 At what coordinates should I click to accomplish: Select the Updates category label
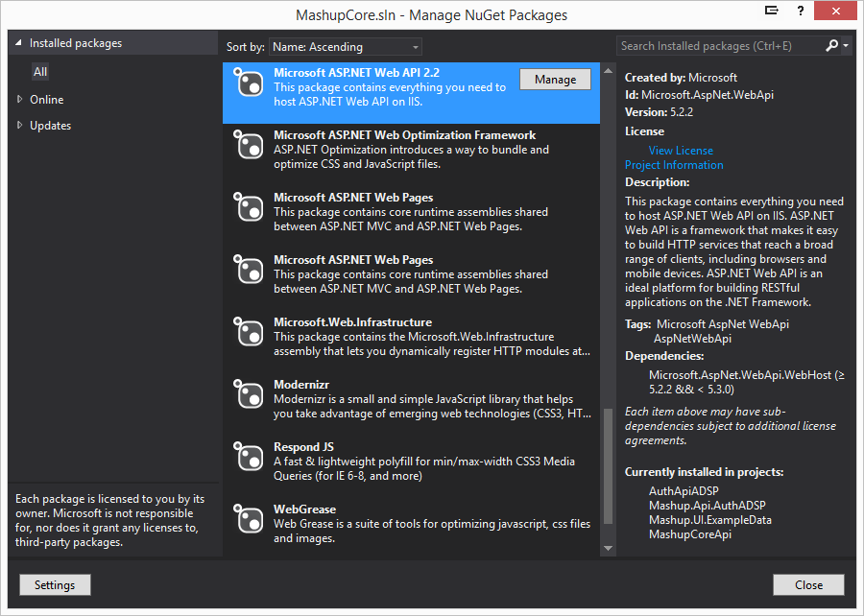coord(50,126)
